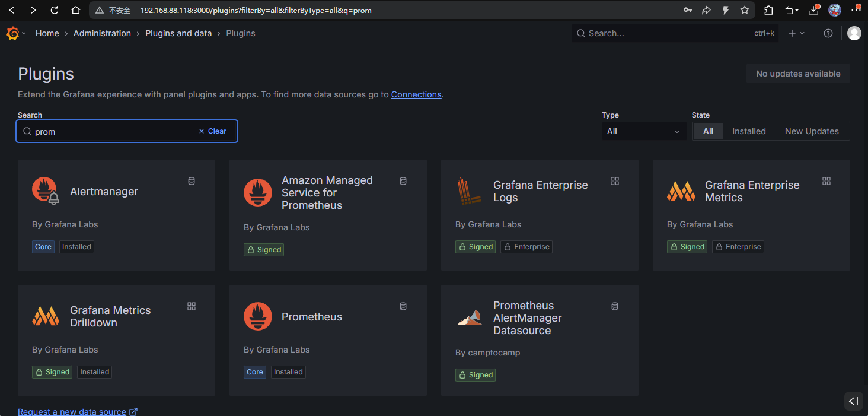Select the New Updates state filter

(812, 131)
